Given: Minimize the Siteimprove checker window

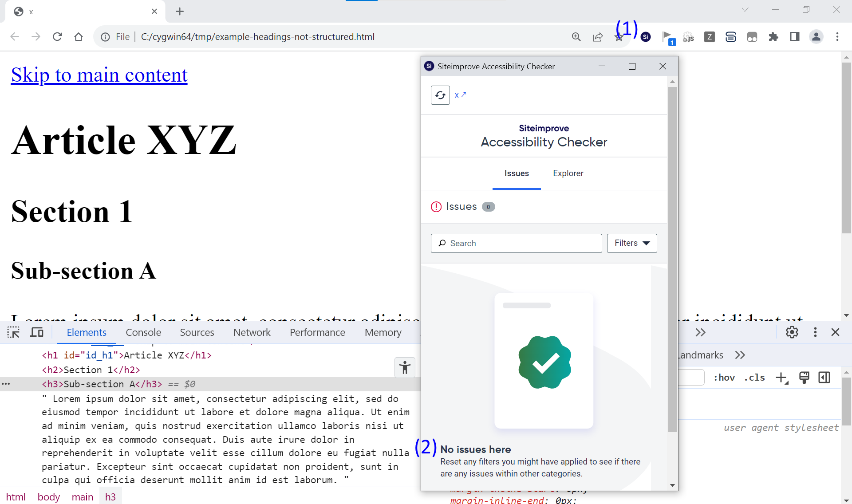Looking at the screenshot, I should 602,66.
